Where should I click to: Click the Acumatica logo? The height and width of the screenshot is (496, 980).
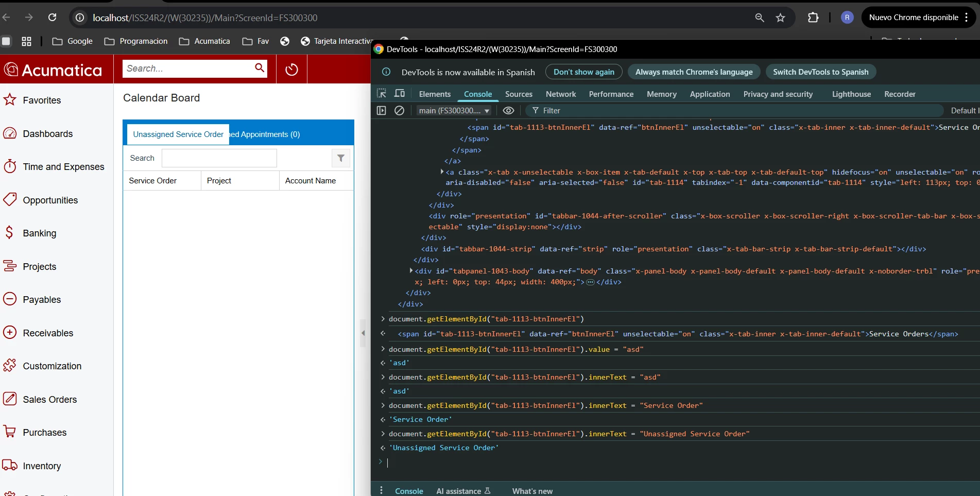54,70
